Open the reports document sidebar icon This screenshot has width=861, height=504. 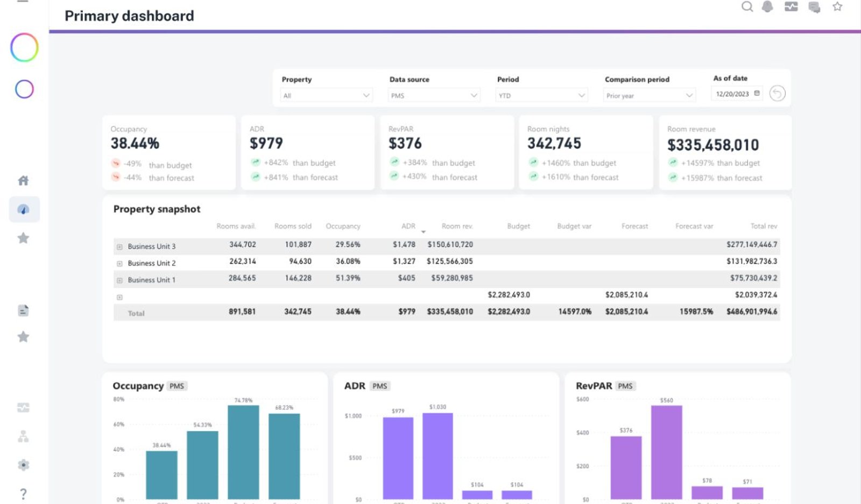23,310
